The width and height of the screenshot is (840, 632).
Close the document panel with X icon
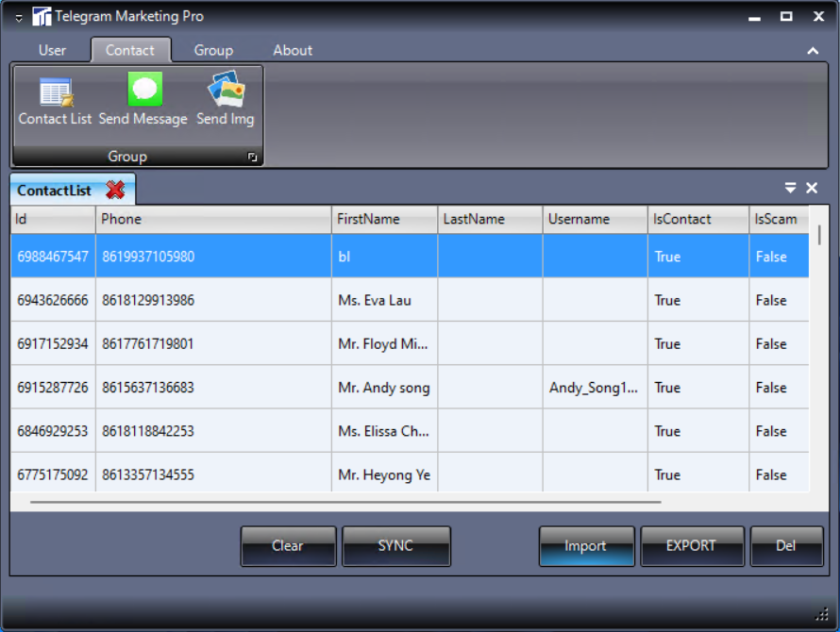tap(812, 189)
